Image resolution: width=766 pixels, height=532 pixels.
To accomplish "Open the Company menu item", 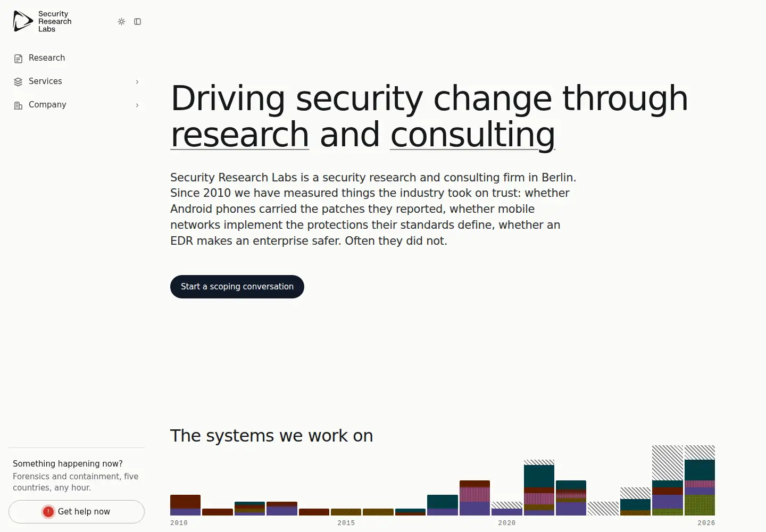I will (77, 105).
